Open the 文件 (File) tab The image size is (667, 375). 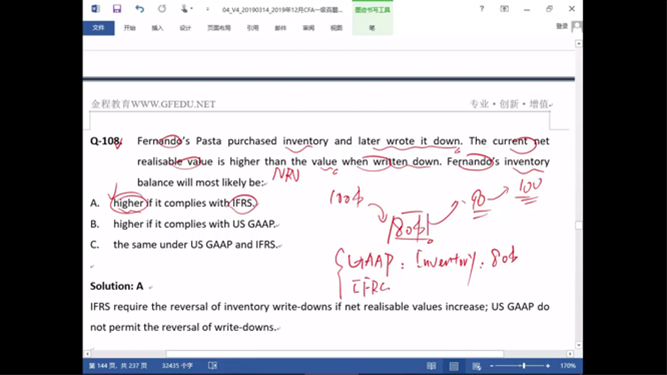click(x=98, y=28)
